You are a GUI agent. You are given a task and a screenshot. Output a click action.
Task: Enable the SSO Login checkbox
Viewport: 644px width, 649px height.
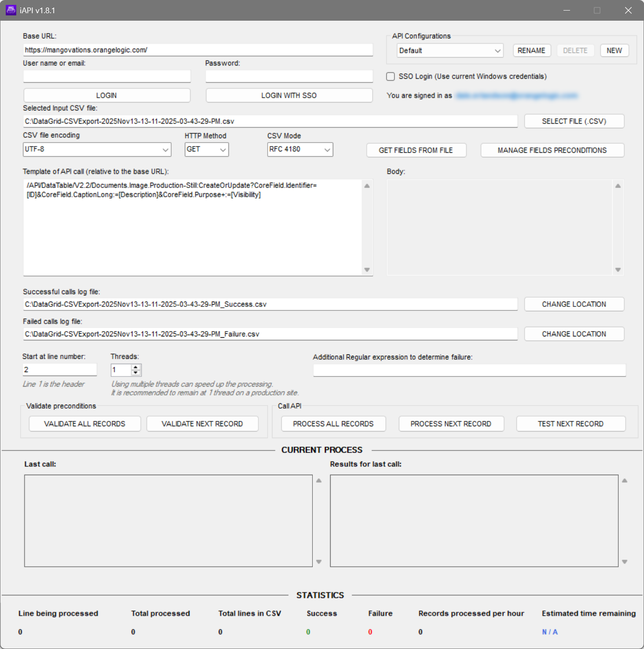pos(390,76)
